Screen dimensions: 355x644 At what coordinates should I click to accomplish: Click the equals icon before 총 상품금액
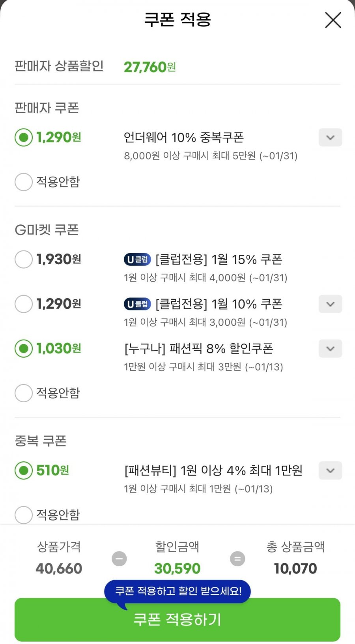pos(237,559)
